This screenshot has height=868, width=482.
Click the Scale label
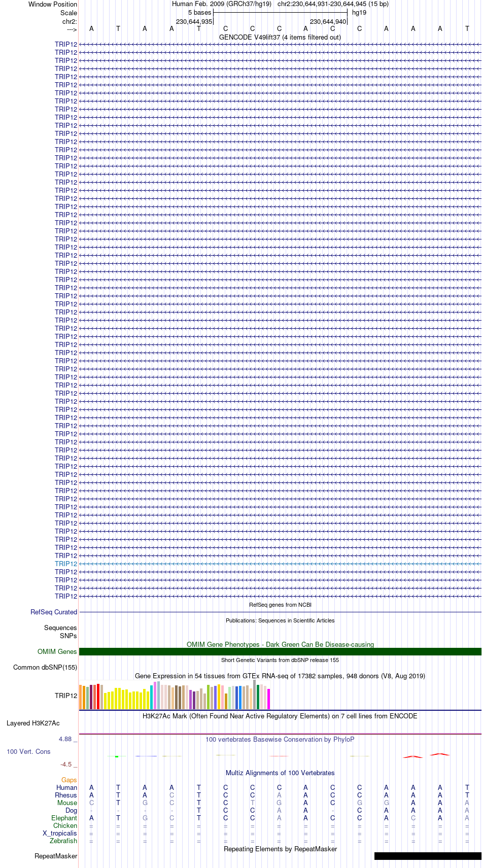[68, 13]
